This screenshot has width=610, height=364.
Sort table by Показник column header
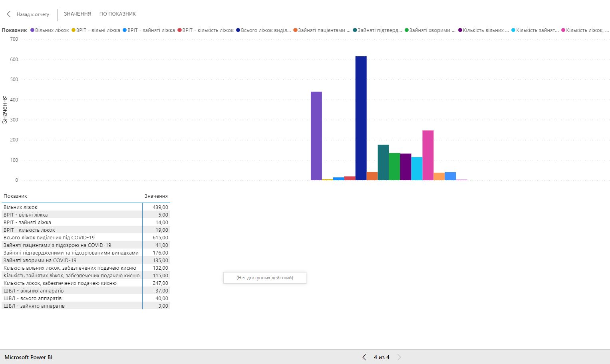[15, 196]
